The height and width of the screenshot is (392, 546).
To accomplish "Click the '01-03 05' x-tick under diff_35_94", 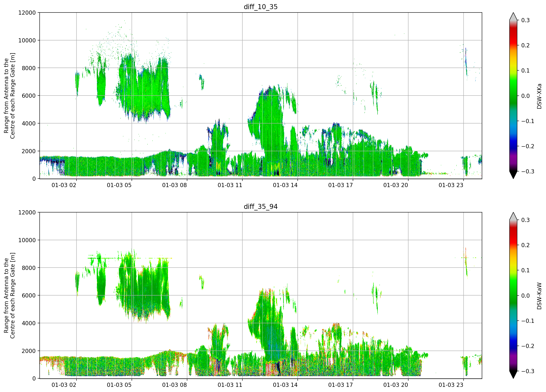I will click(119, 385).
